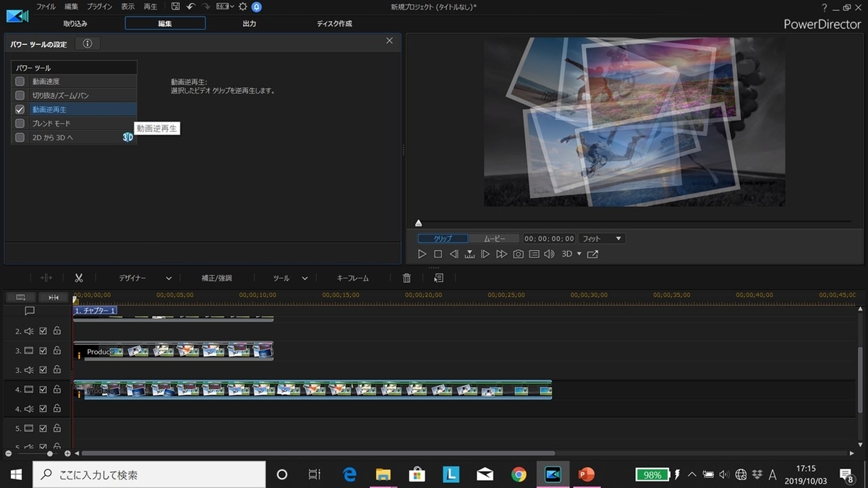Step to next frame
868x488 pixels.
point(485,254)
